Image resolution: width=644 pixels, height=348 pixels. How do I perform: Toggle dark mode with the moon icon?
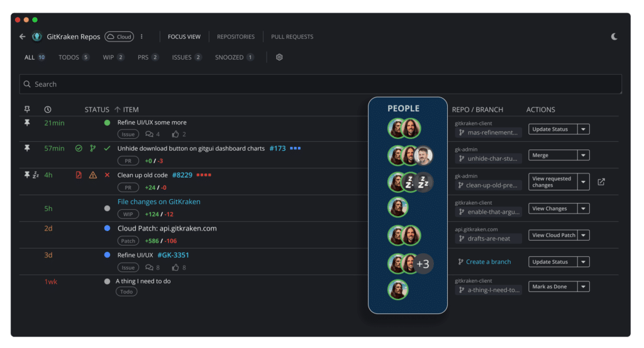[x=614, y=36]
